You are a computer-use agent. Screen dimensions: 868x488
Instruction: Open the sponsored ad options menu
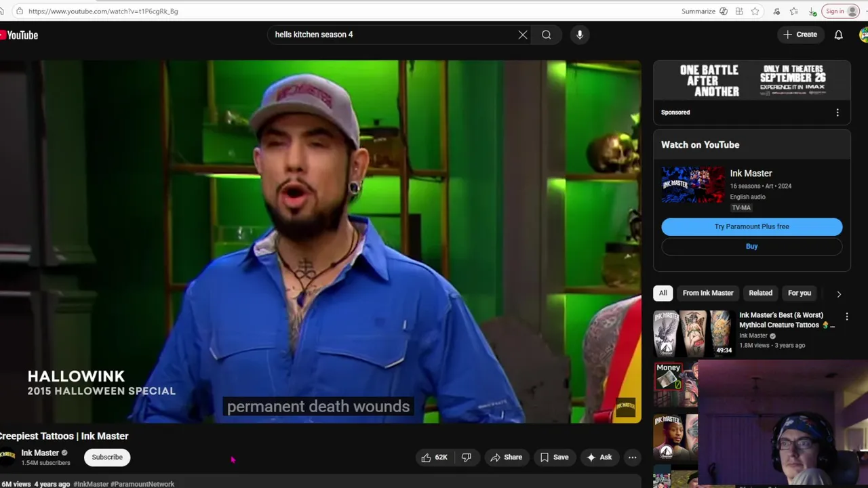[x=837, y=113]
